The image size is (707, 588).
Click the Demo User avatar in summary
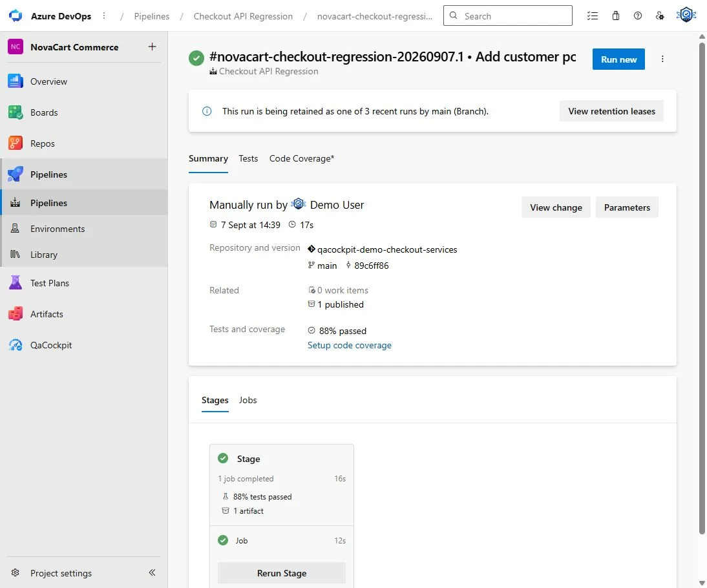point(299,204)
